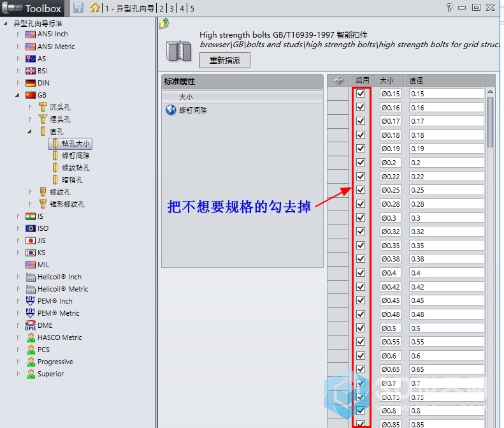Select the AS Australian flag icon

pos(31,59)
